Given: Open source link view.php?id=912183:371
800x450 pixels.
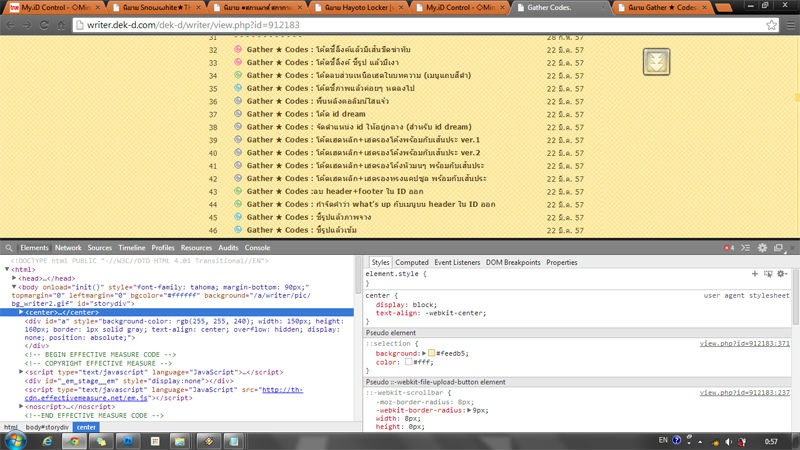Looking at the screenshot, I should pos(744,344).
